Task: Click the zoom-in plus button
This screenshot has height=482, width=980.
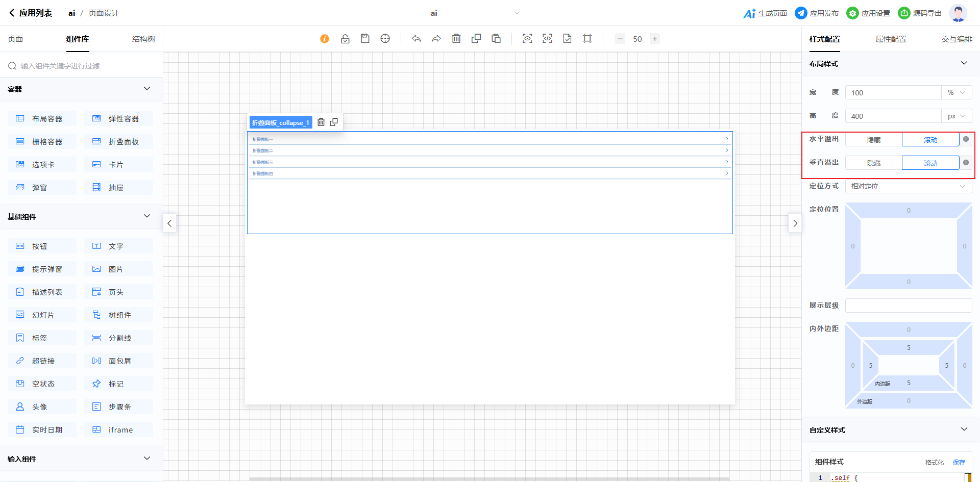Action: [x=655, y=39]
